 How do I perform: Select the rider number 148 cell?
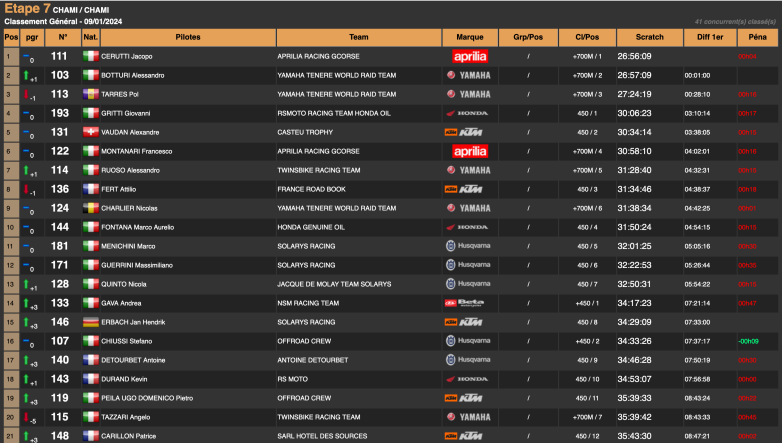pyautogui.click(x=60, y=436)
